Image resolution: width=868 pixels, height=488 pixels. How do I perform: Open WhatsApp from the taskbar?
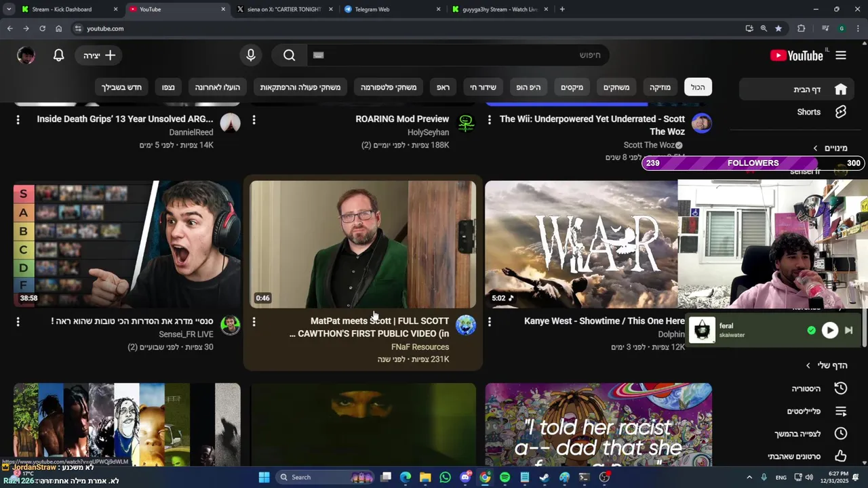coord(445,477)
